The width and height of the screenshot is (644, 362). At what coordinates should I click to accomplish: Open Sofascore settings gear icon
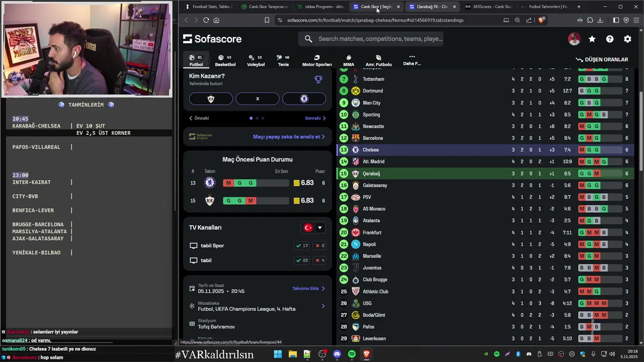click(x=627, y=39)
